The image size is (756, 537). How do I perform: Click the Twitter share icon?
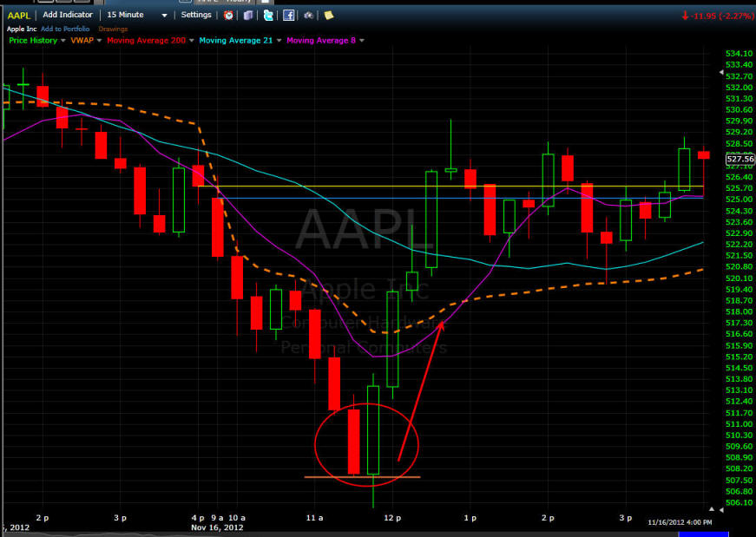click(267, 15)
